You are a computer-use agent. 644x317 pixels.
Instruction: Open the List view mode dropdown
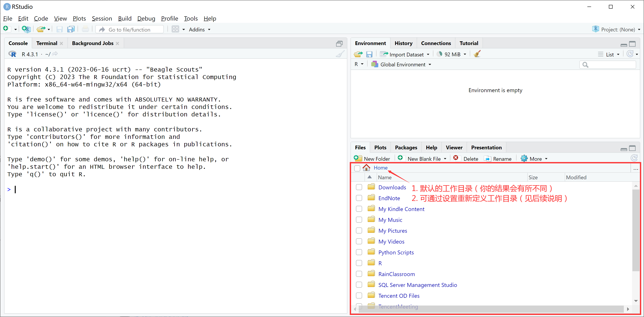click(609, 54)
